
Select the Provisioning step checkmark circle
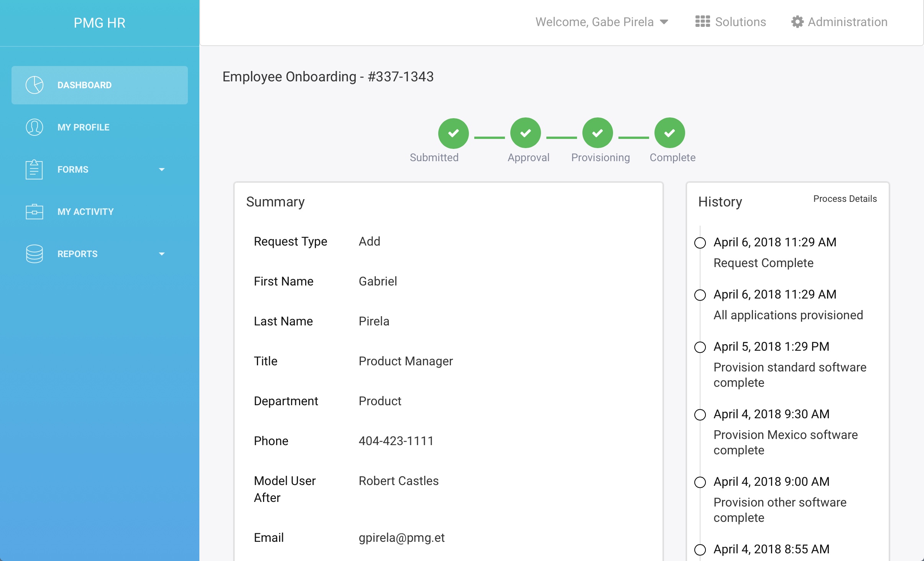597,133
